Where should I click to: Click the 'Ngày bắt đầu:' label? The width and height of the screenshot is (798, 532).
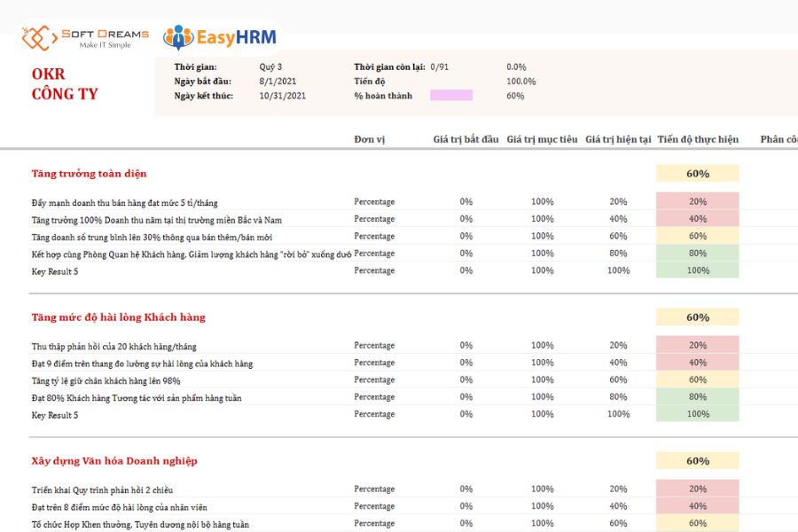tap(202, 81)
